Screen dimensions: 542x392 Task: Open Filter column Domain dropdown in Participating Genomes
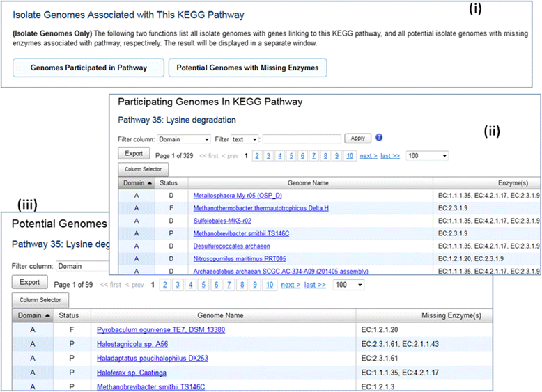tap(183, 139)
